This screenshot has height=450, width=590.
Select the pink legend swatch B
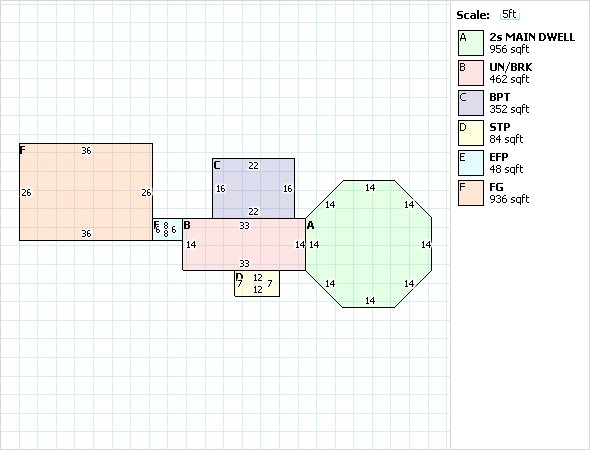tap(471, 73)
